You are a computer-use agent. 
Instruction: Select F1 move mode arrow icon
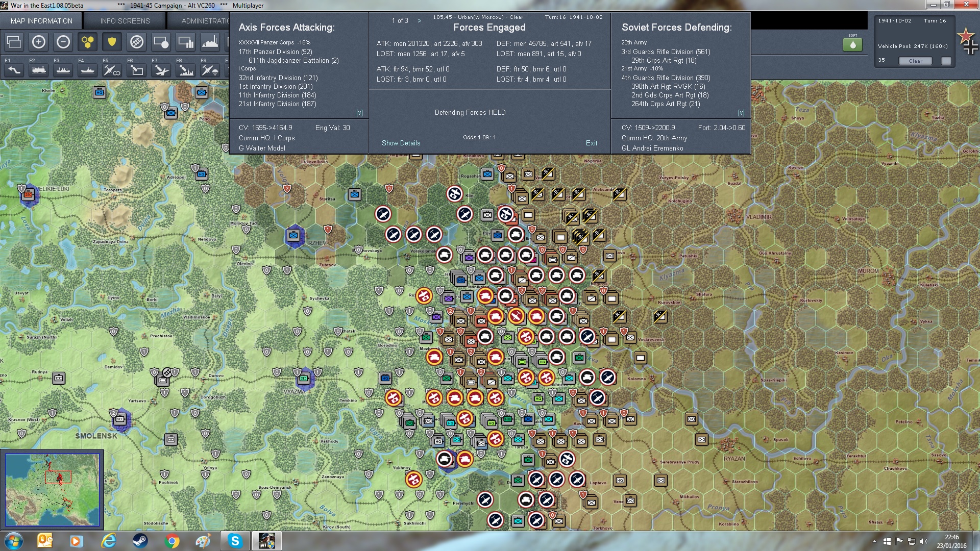pyautogui.click(x=14, y=70)
